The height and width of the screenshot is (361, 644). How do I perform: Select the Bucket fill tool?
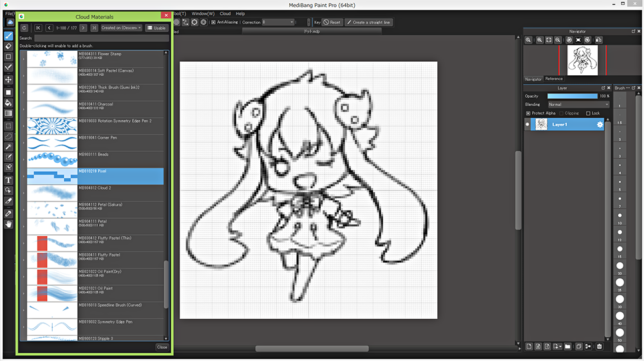tap(8, 102)
